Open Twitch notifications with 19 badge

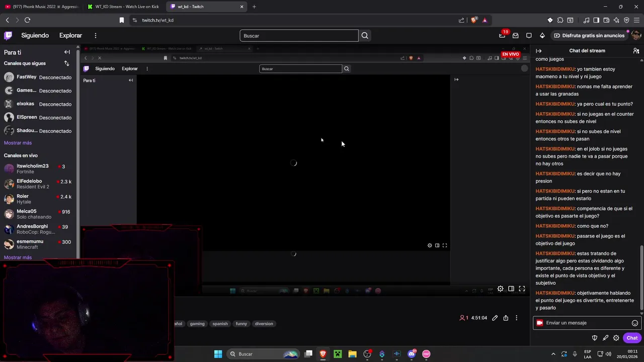coord(502,35)
